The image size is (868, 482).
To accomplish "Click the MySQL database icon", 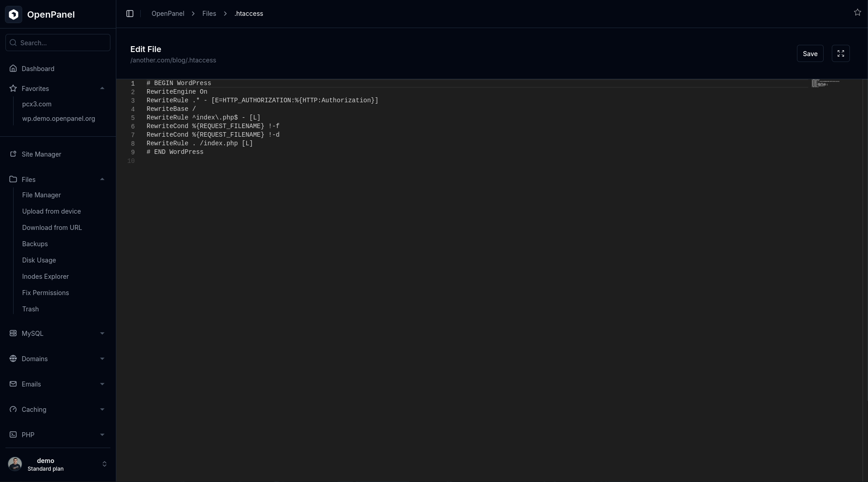I will (x=13, y=333).
